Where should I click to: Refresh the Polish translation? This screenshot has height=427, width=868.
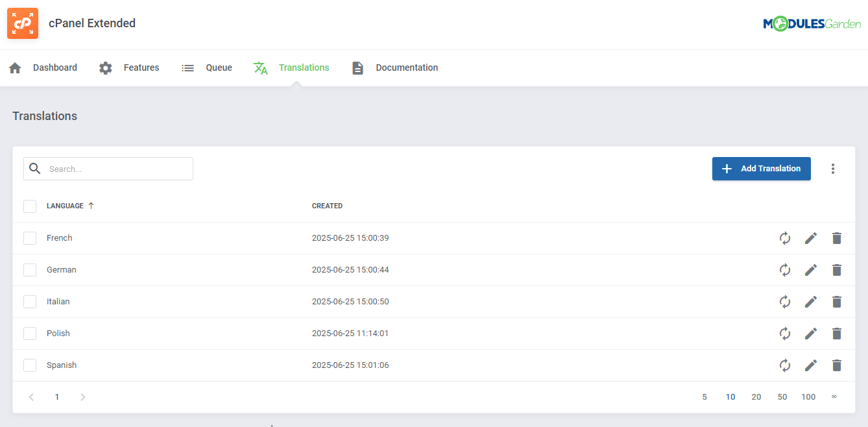(x=785, y=334)
